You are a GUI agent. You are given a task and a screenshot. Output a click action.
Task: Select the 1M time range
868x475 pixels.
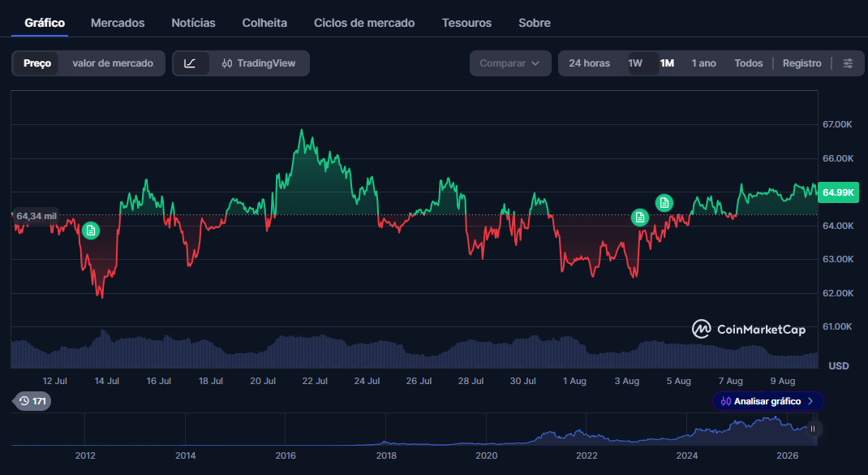point(667,63)
